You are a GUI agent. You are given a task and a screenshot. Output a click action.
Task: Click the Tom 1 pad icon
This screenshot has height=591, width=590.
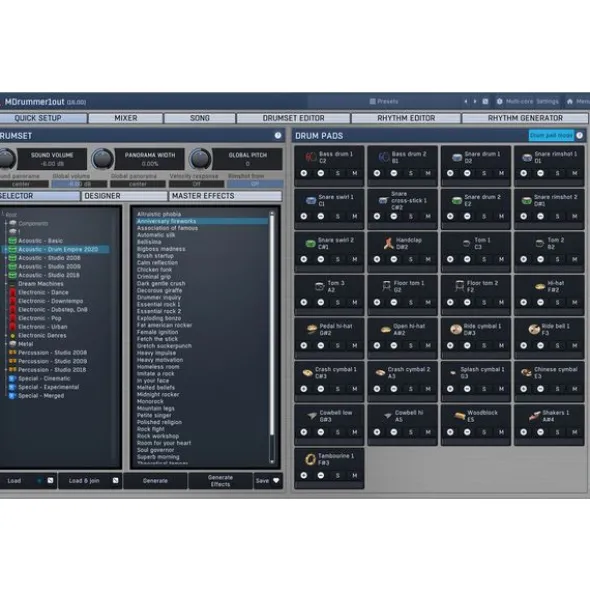(466, 243)
